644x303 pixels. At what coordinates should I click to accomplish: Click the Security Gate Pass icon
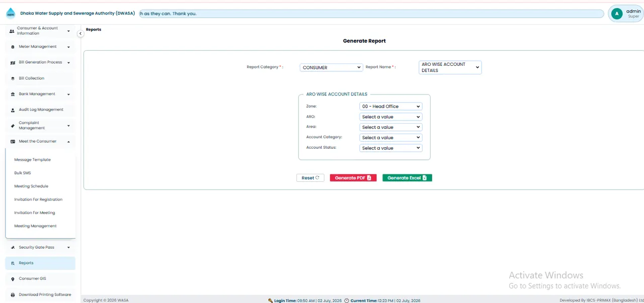pos(13,247)
